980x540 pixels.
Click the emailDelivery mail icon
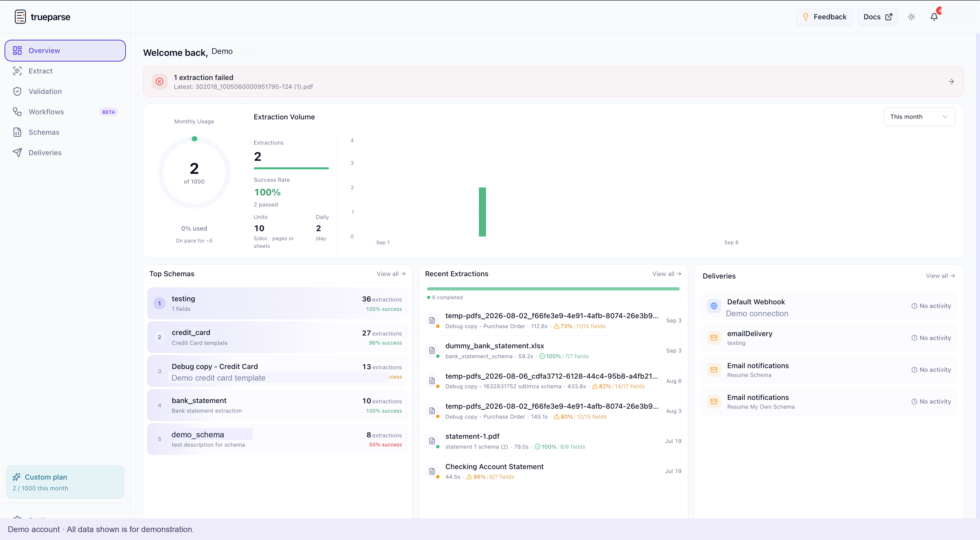pyautogui.click(x=714, y=338)
